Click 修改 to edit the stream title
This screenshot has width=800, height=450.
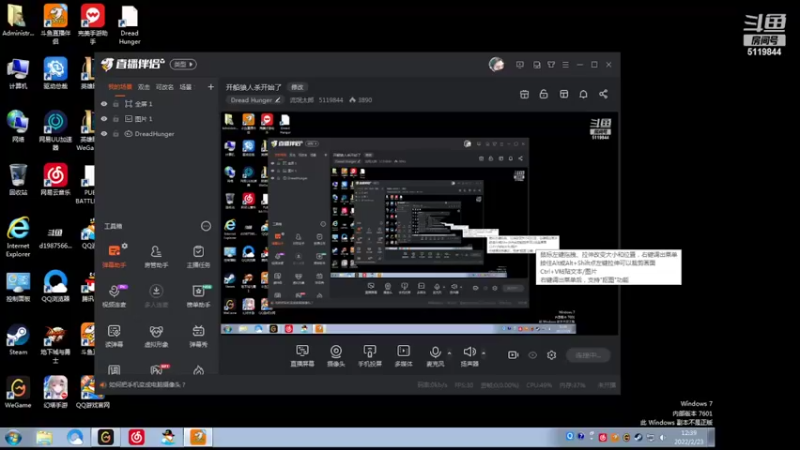click(297, 87)
